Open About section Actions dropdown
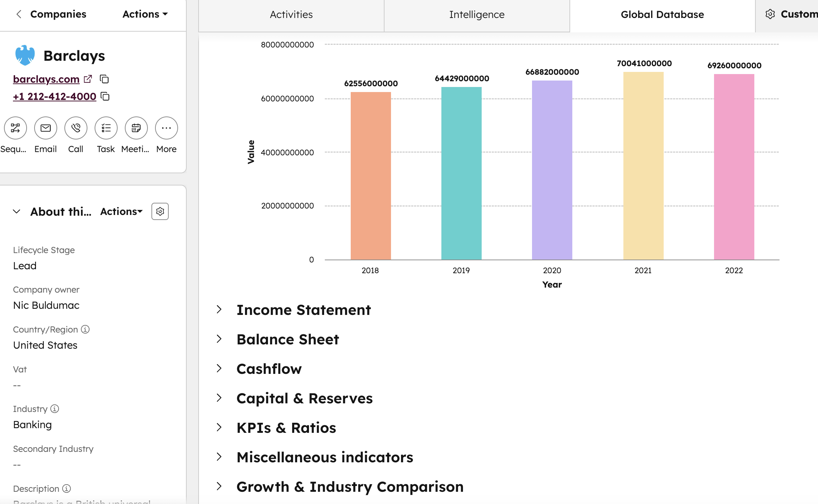818x504 pixels. (122, 211)
